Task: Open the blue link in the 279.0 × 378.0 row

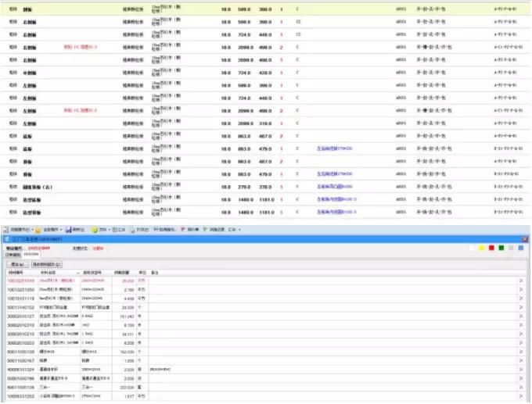Action: pos(335,187)
